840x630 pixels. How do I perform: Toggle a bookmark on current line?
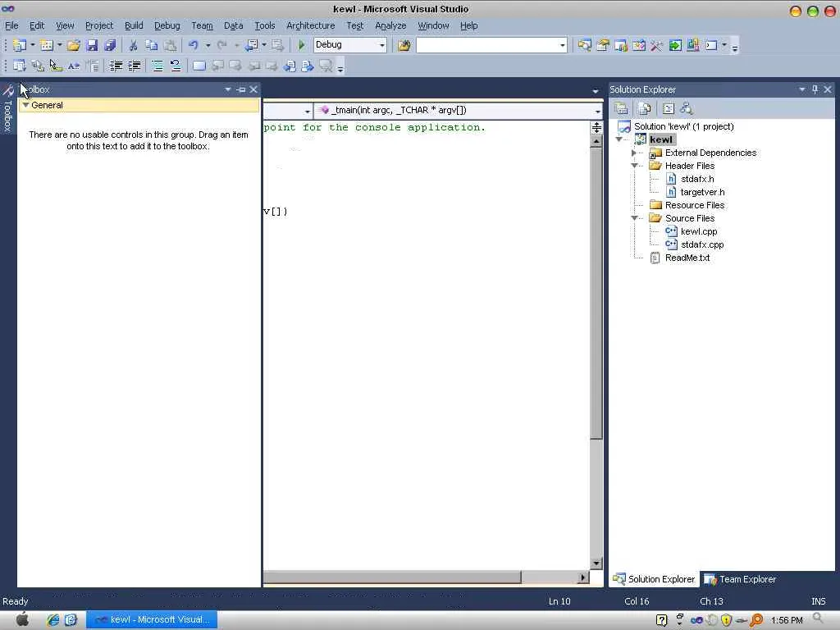tap(199, 66)
